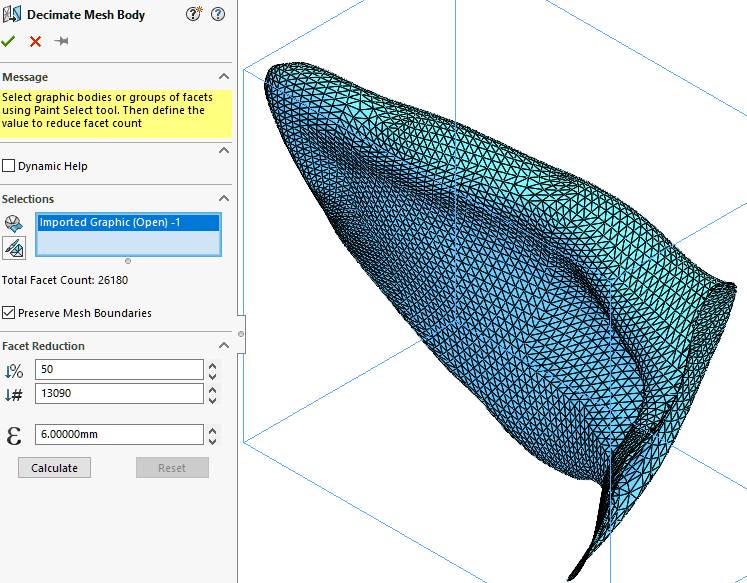Open the plain question mark help icon
This screenshot has height=583, width=747.
pos(218,14)
